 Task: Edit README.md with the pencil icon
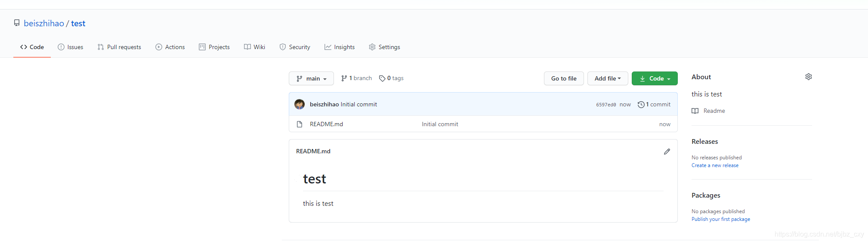[x=667, y=152]
